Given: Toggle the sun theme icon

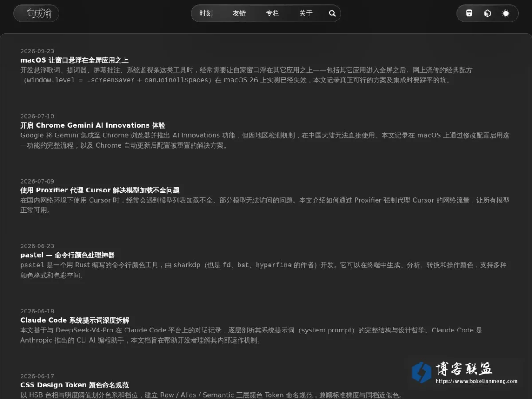Looking at the screenshot, I should [506, 13].
